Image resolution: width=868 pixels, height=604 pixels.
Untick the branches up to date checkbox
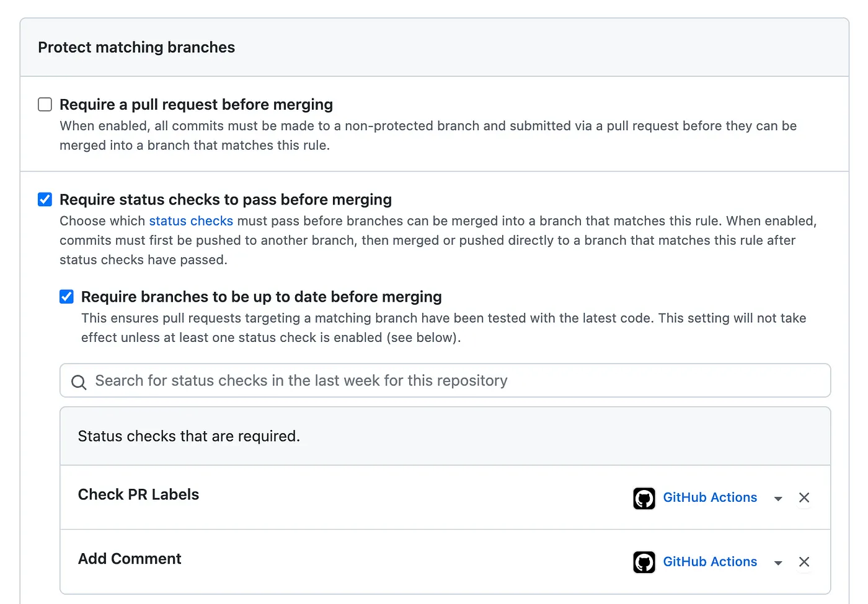click(66, 297)
